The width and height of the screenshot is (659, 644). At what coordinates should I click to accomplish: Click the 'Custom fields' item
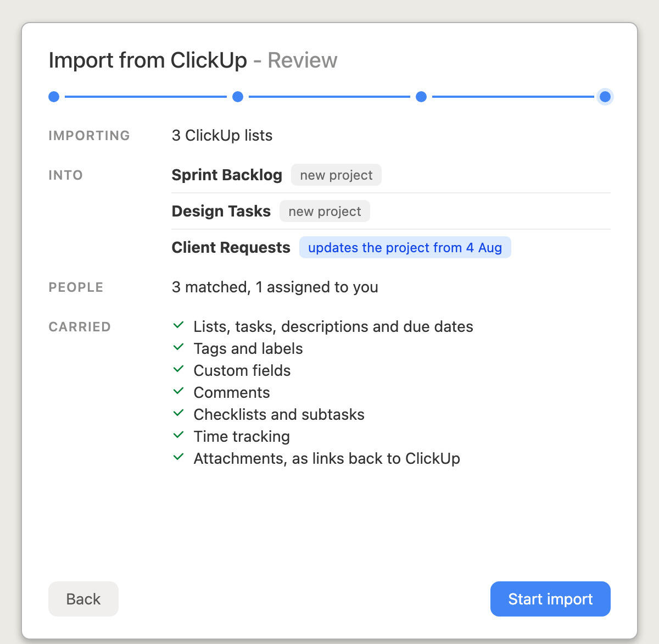pos(242,370)
